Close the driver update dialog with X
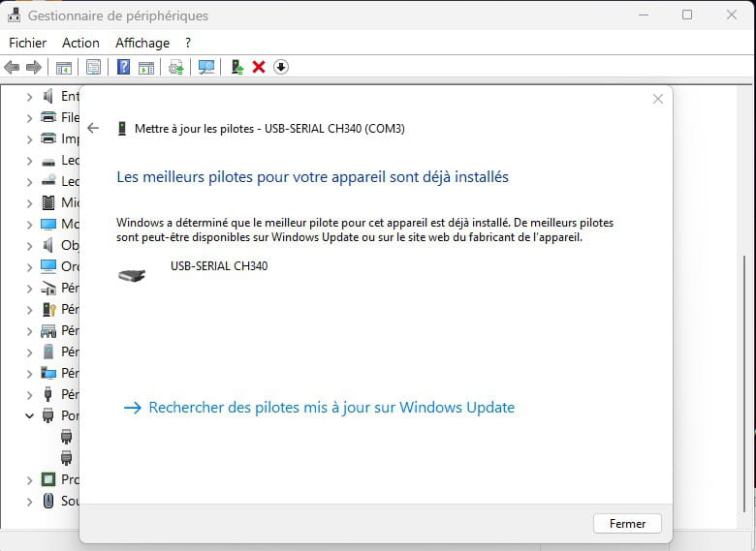756x551 pixels. [x=658, y=99]
